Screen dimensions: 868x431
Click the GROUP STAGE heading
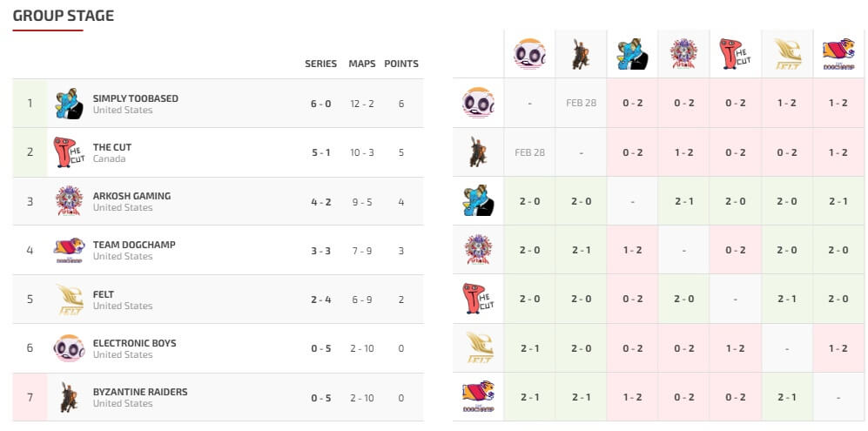coord(64,16)
